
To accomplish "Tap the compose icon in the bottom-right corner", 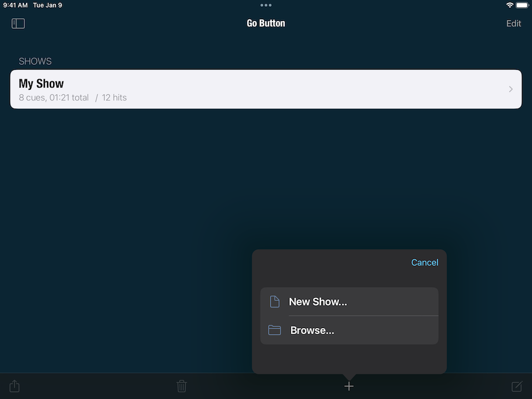I will click(516, 386).
